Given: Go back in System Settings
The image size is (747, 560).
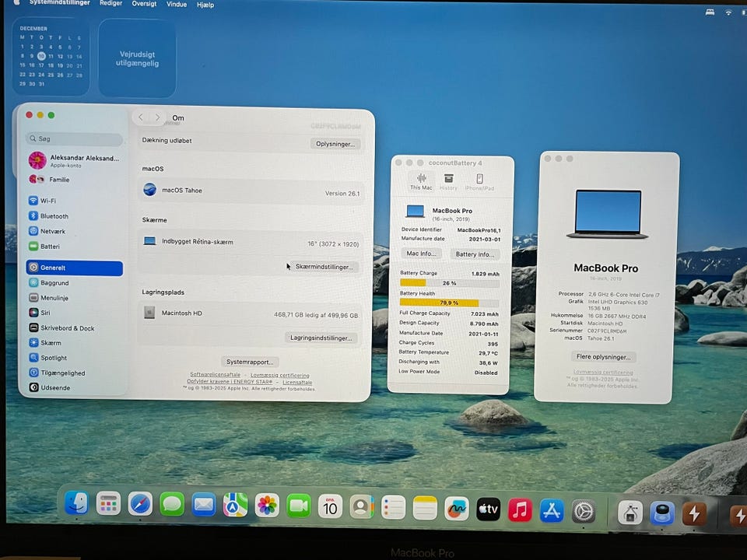Looking at the screenshot, I should (x=141, y=117).
